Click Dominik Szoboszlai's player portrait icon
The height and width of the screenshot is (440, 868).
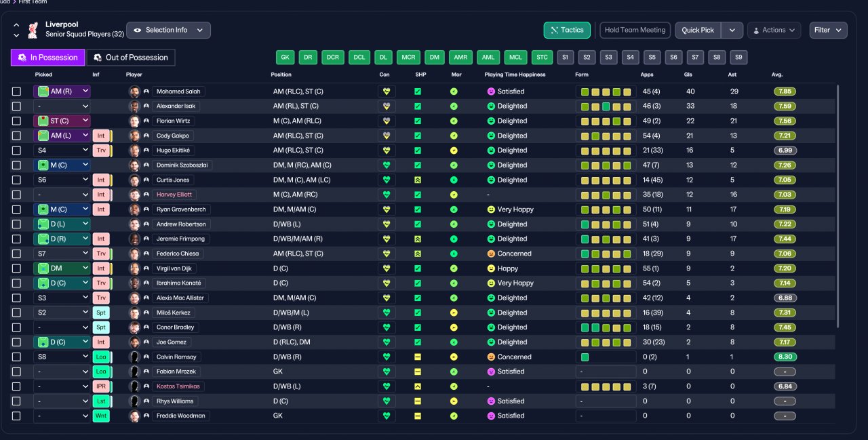click(x=134, y=165)
